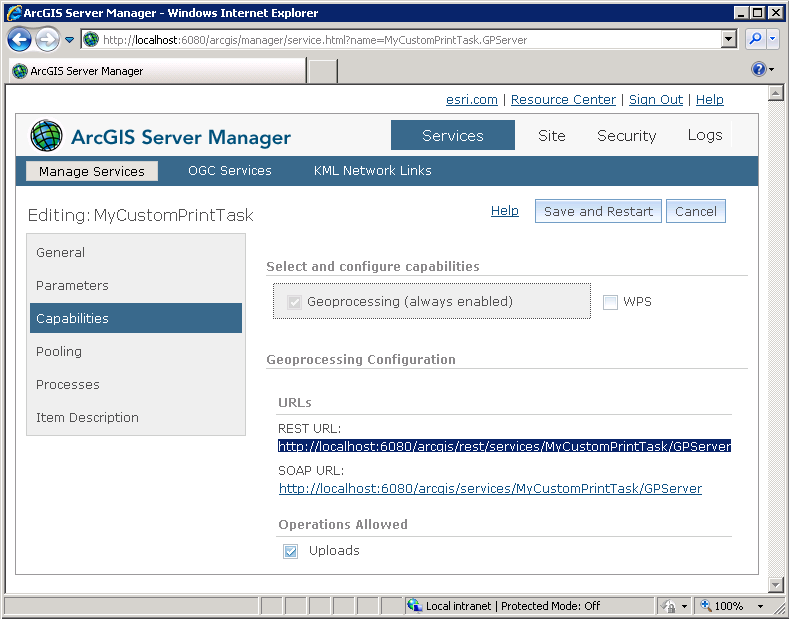789x619 pixels.
Task: Click the Help link beside Save and Restart
Action: 505,211
